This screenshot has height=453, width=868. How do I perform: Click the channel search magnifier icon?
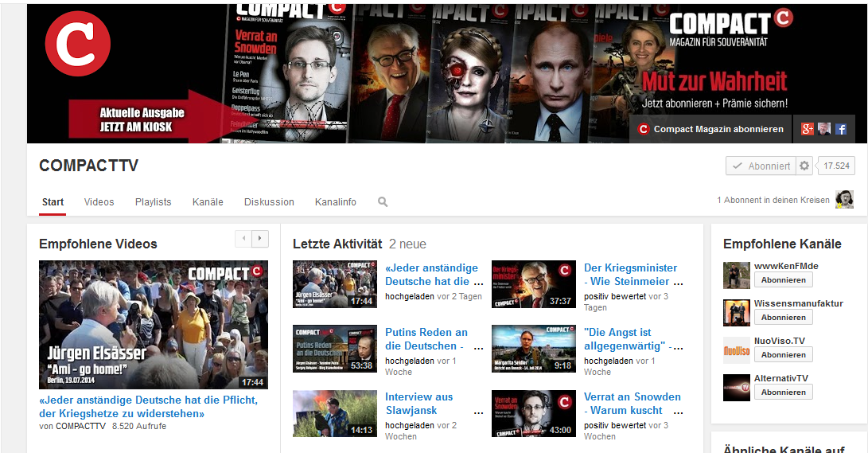(383, 202)
